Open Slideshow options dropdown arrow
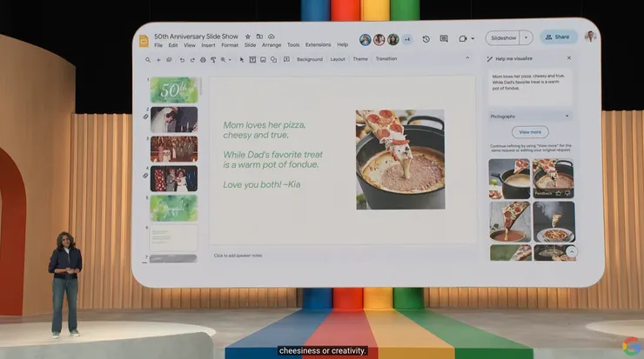 527,37
